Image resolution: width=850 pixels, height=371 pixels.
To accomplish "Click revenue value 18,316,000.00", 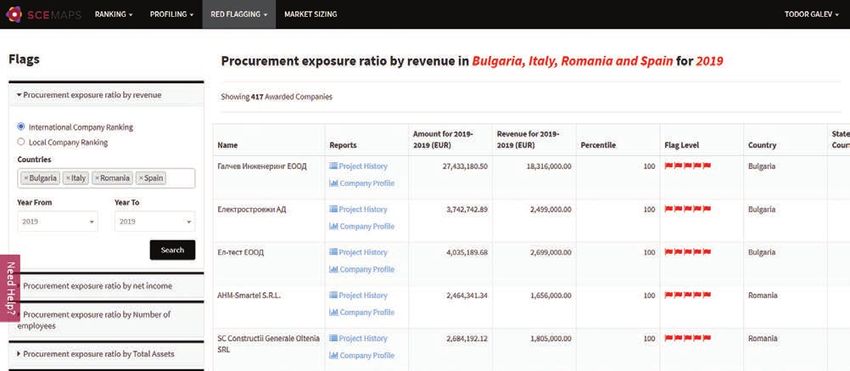I will pos(549,166).
